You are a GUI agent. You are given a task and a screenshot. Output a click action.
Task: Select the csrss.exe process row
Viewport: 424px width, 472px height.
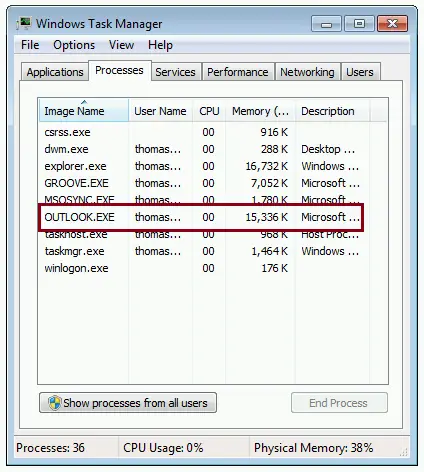[x=204, y=132]
